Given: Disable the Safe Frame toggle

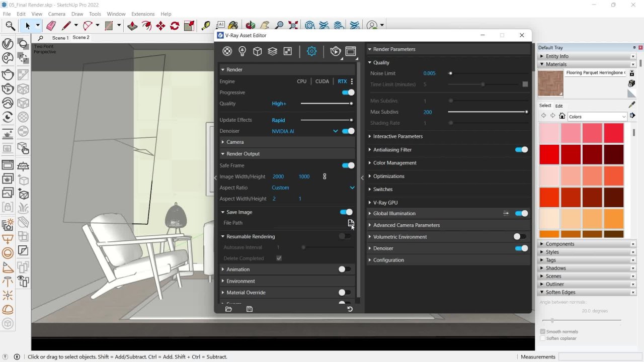Looking at the screenshot, I should 348,165.
